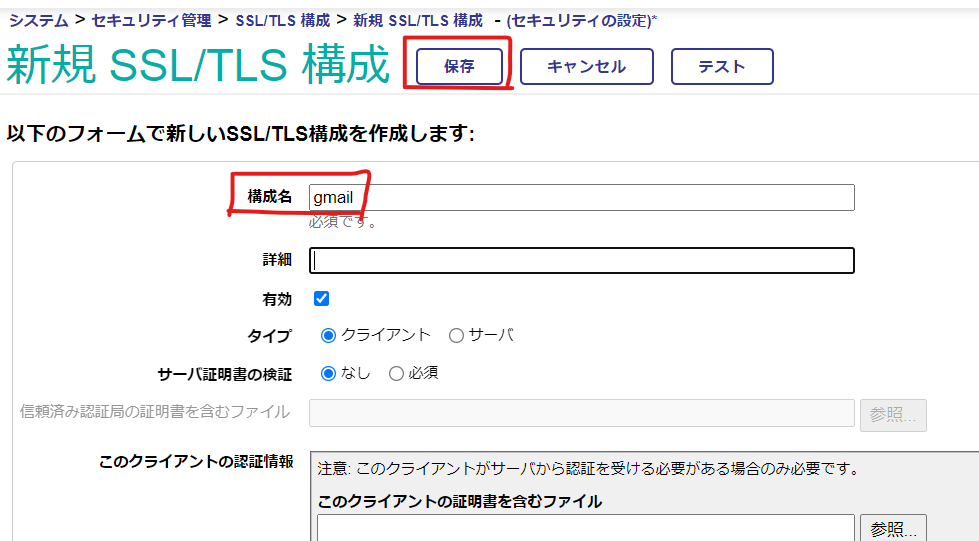Select なし for サーバ証明書の検証
This screenshot has width=979, height=541.
tap(328, 374)
